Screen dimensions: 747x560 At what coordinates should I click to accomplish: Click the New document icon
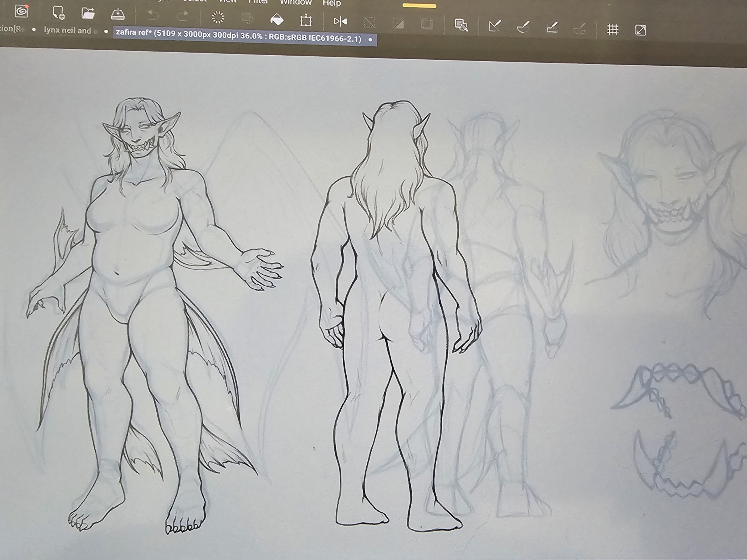point(58,13)
